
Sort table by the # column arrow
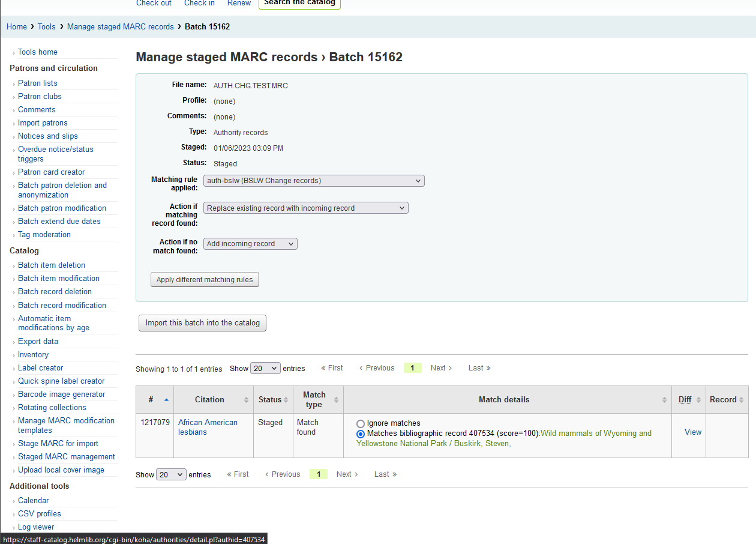166,400
